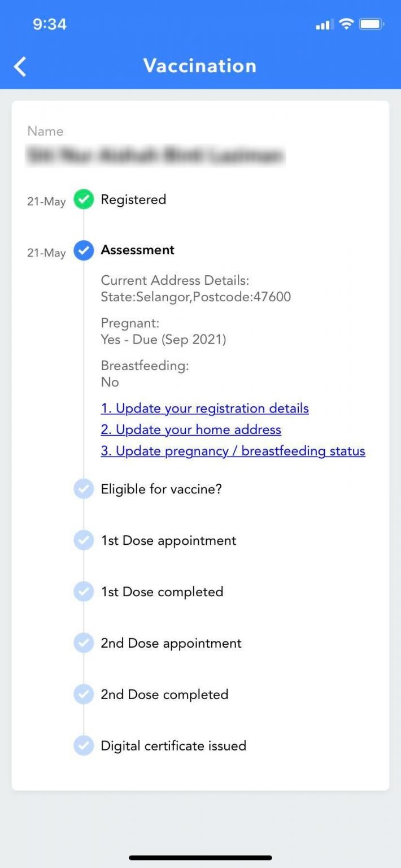This screenshot has width=401, height=868.
Task: Open Update your home address link
Action: (191, 430)
